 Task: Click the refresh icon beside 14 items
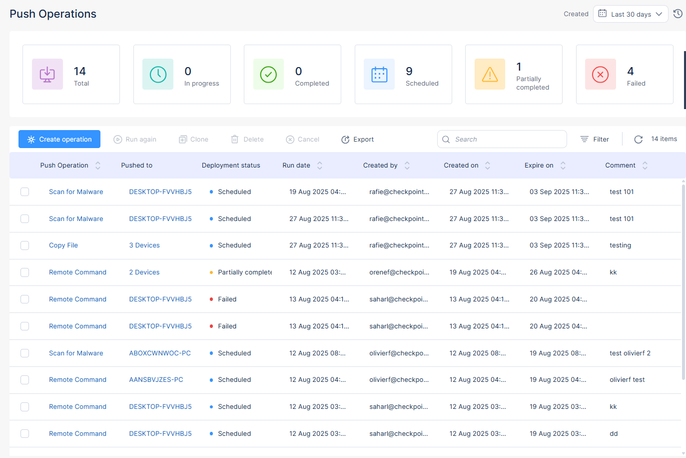pyautogui.click(x=638, y=139)
